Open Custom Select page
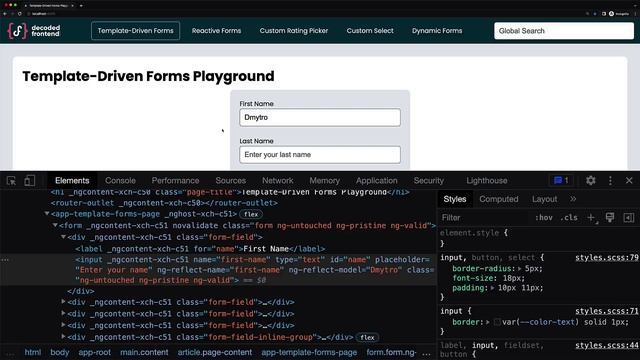The height and width of the screenshot is (360, 640). pos(370,31)
